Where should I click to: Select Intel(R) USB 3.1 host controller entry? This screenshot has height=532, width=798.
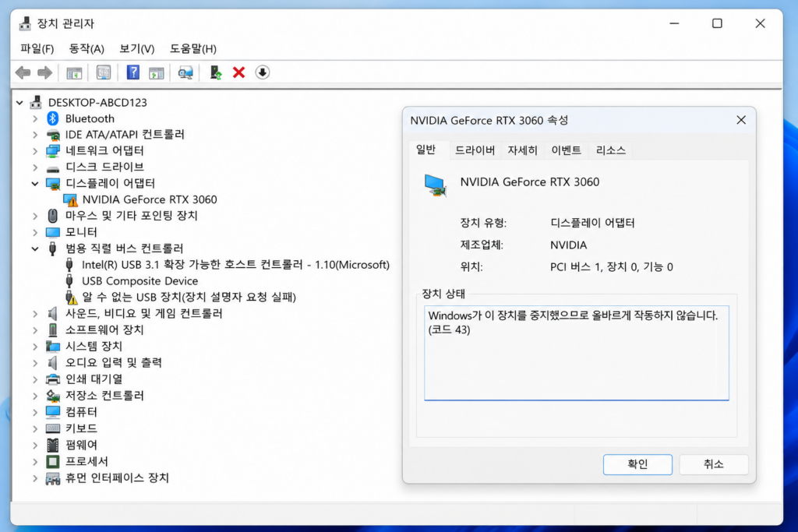235,265
